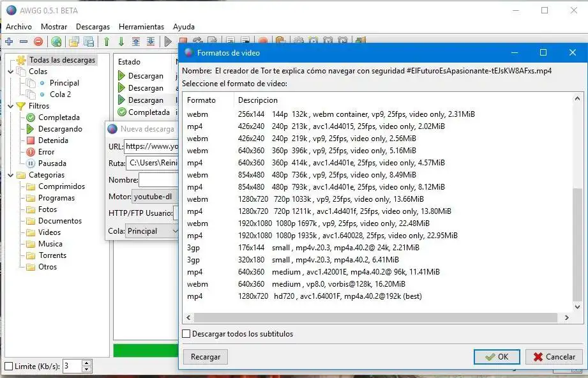Click the Nueva descarga dialog icon
This screenshot has height=378, width=588.
112,129
